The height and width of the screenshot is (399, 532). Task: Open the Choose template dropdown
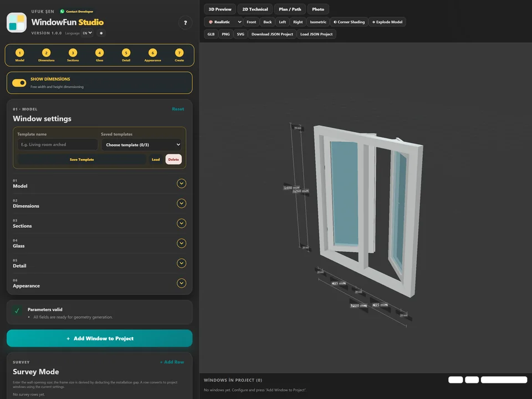141,145
